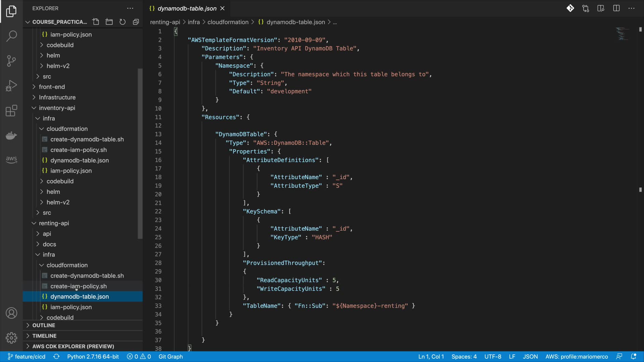The width and height of the screenshot is (644, 362).
Task: Open the Search view in activity bar
Action: pyautogui.click(x=11, y=36)
